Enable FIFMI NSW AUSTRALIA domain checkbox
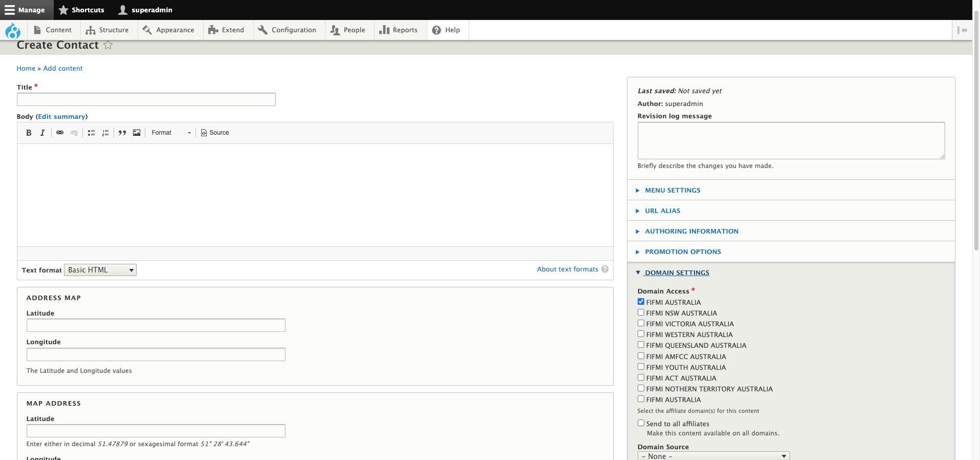Viewport: 980px width, 460px height. tap(641, 312)
